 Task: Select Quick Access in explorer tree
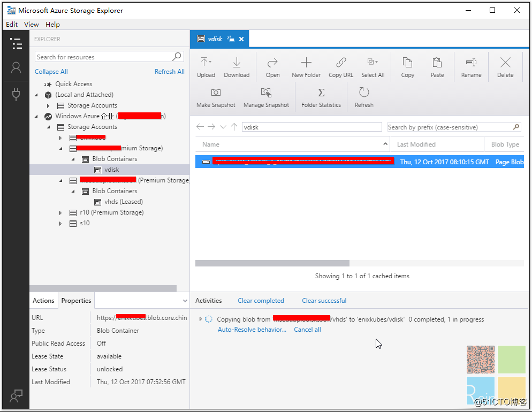[74, 84]
